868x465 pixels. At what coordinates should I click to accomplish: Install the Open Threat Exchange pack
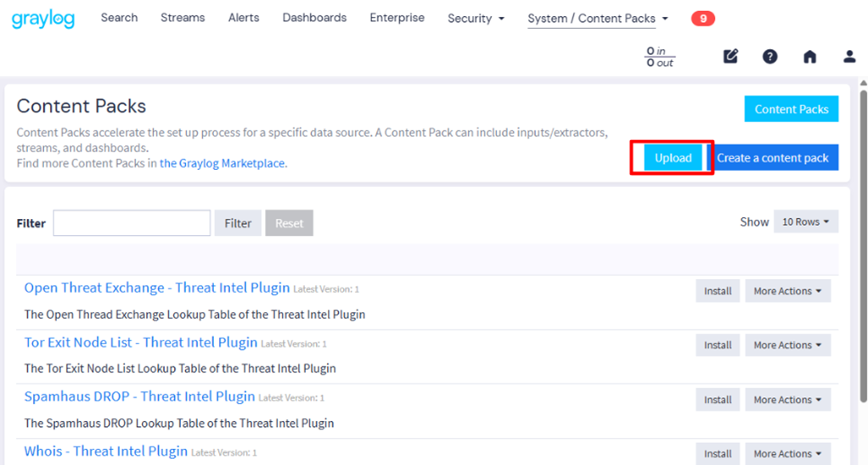(x=718, y=291)
